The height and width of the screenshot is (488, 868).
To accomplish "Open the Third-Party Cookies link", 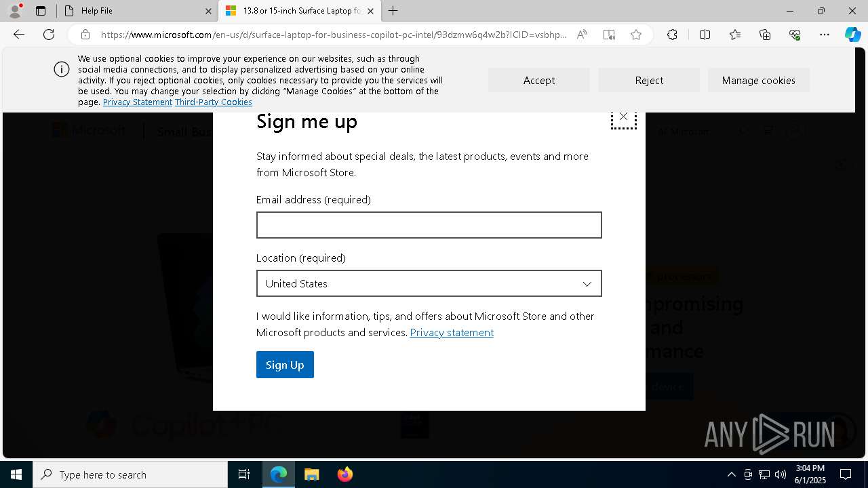I will coord(214,102).
